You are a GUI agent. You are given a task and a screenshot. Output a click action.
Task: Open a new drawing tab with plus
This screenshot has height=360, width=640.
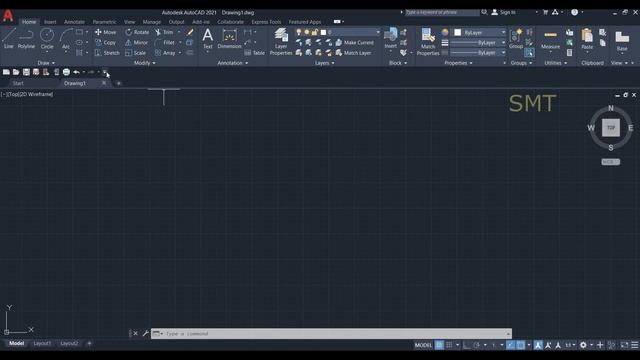pos(119,83)
